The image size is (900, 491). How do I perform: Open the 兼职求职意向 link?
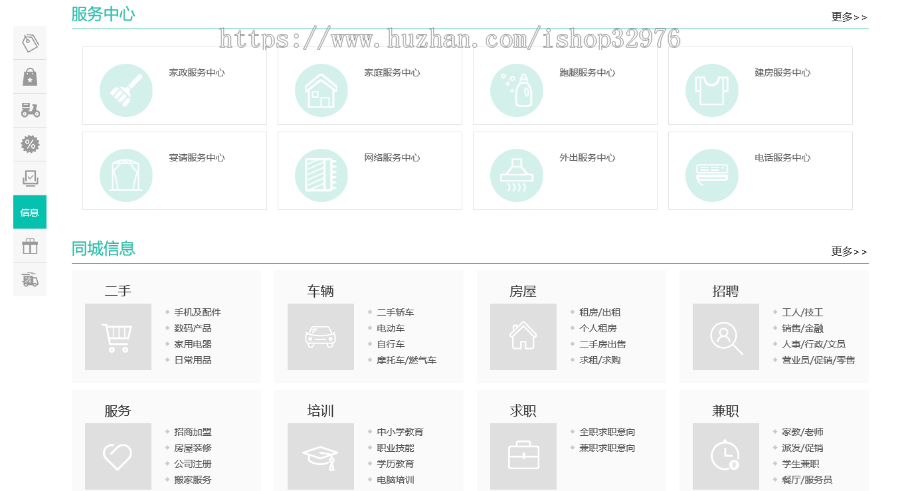click(607, 448)
